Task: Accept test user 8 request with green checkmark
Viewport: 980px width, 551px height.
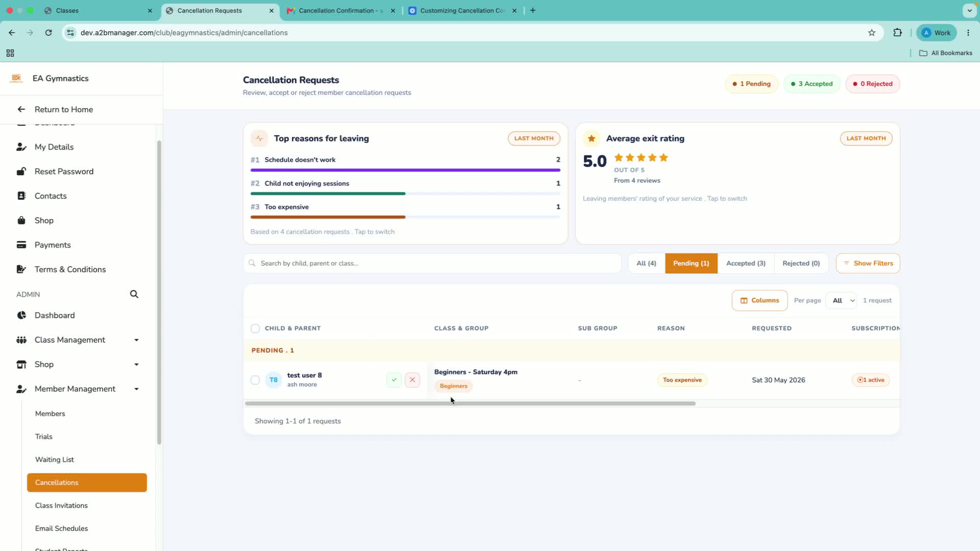Action: pyautogui.click(x=394, y=380)
